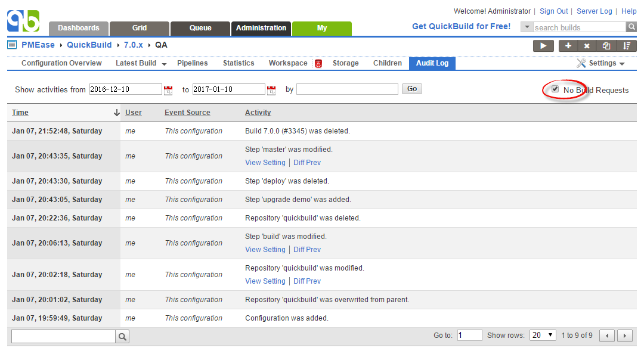Go to previous page of results

[x=607, y=336]
